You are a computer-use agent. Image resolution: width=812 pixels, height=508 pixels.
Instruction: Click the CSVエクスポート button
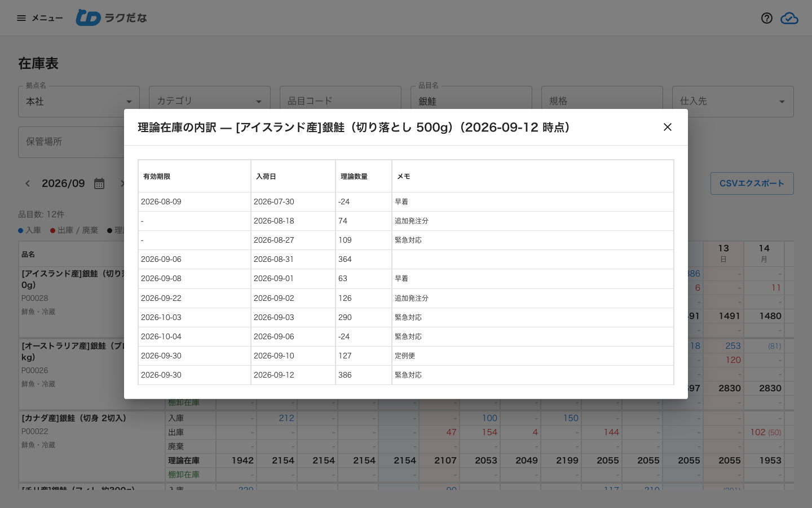(752, 183)
